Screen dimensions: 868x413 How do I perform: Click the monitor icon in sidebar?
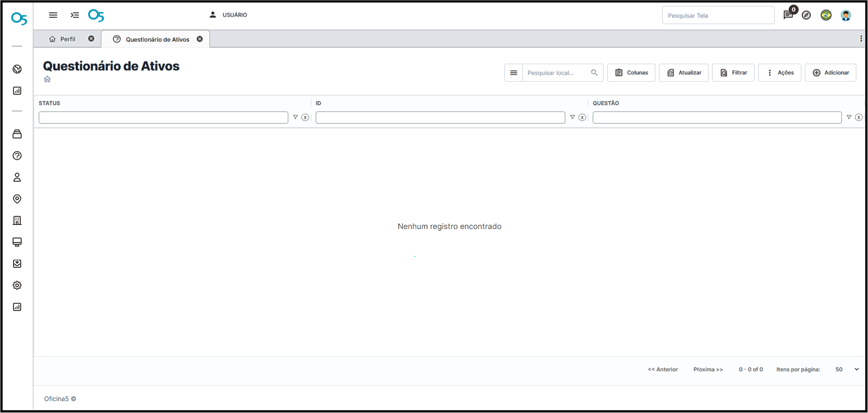coord(17,242)
